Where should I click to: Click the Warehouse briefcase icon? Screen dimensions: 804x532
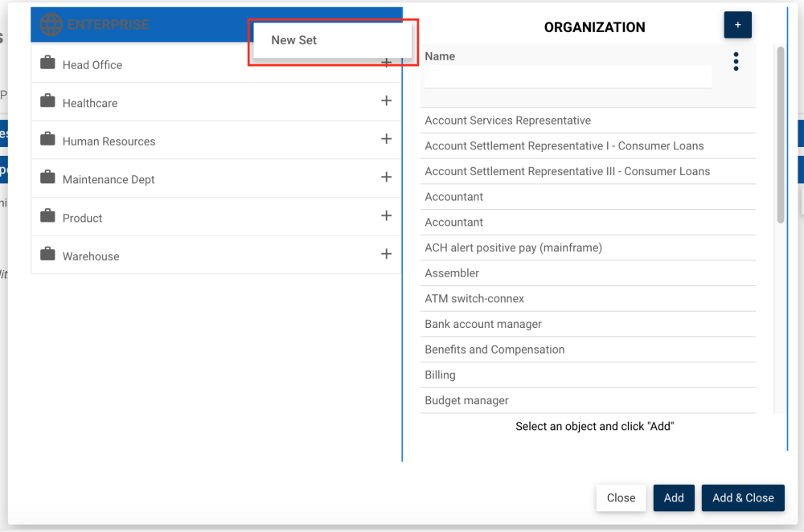47,255
